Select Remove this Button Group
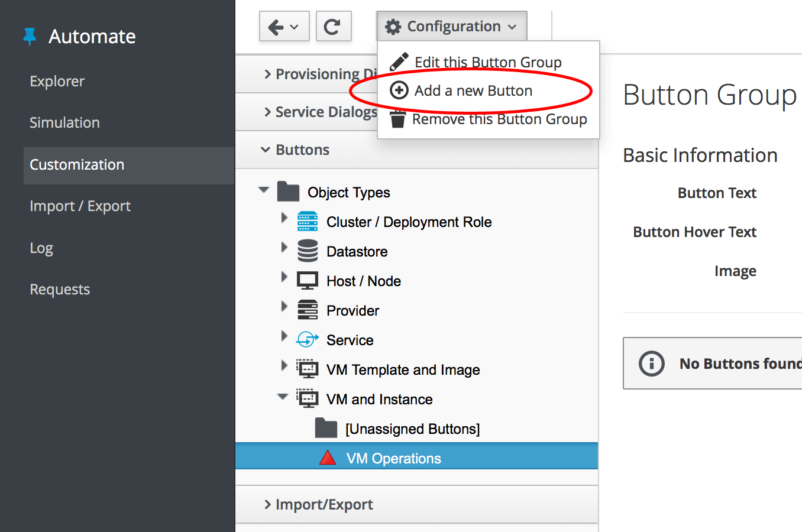The width and height of the screenshot is (802, 532). [499, 119]
